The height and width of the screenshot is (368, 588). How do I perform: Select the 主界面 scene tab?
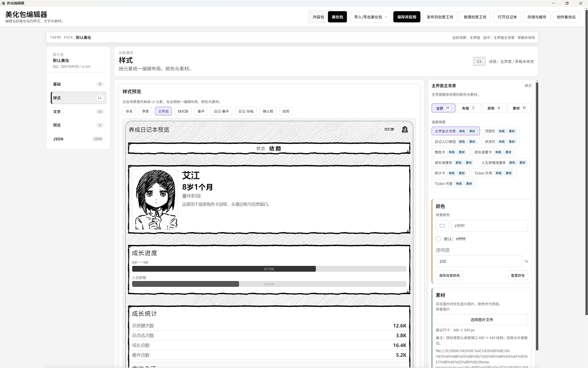[163, 111]
